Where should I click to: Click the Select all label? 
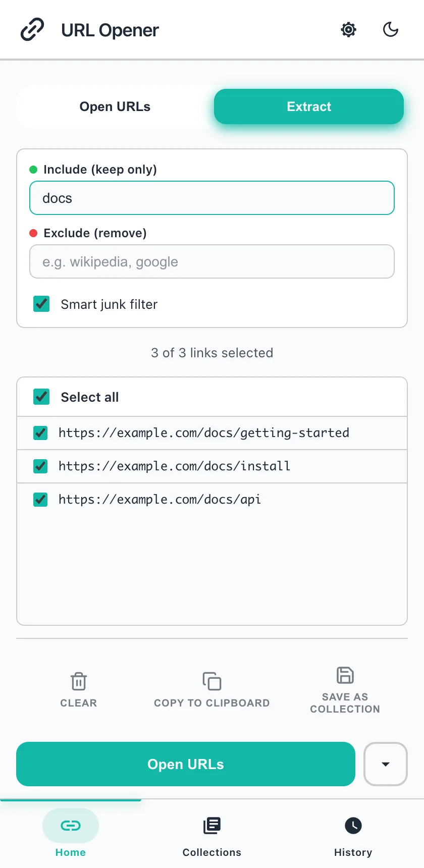(90, 397)
